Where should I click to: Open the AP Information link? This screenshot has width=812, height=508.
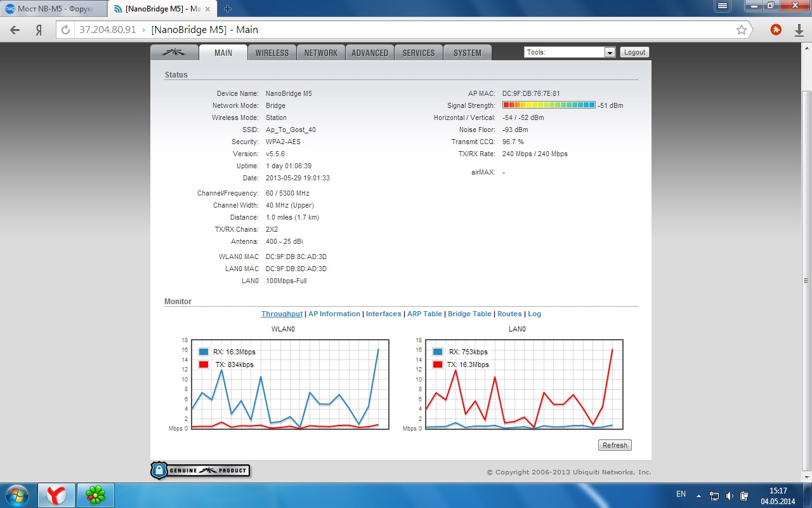(334, 314)
